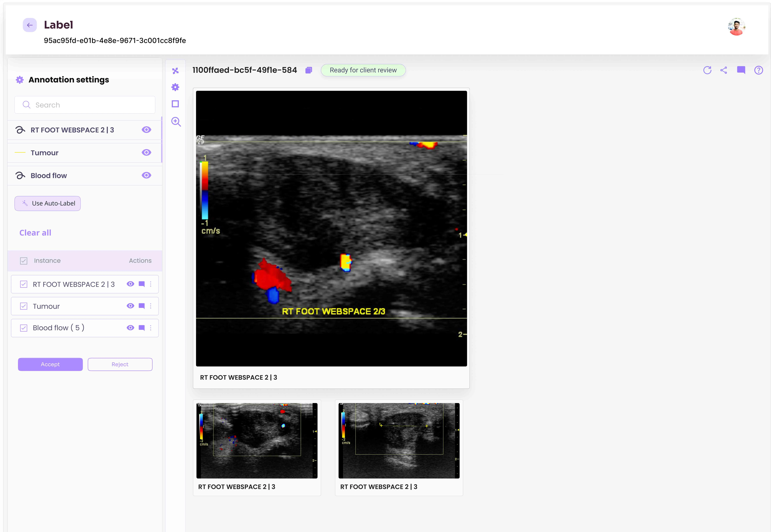Click the freehand icon beside RT FOOT WEBSPACE class
The width and height of the screenshot is (771, 532).
coord(20,130)
